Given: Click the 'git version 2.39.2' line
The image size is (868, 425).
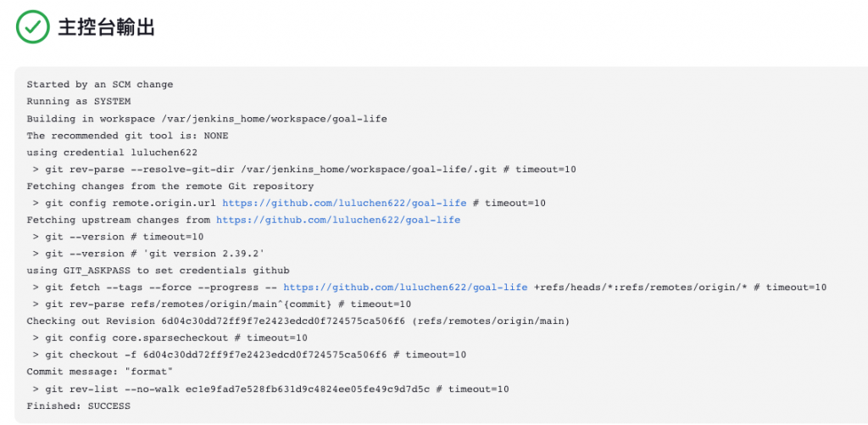Looking at the screenshot, I should coord(148,254).
